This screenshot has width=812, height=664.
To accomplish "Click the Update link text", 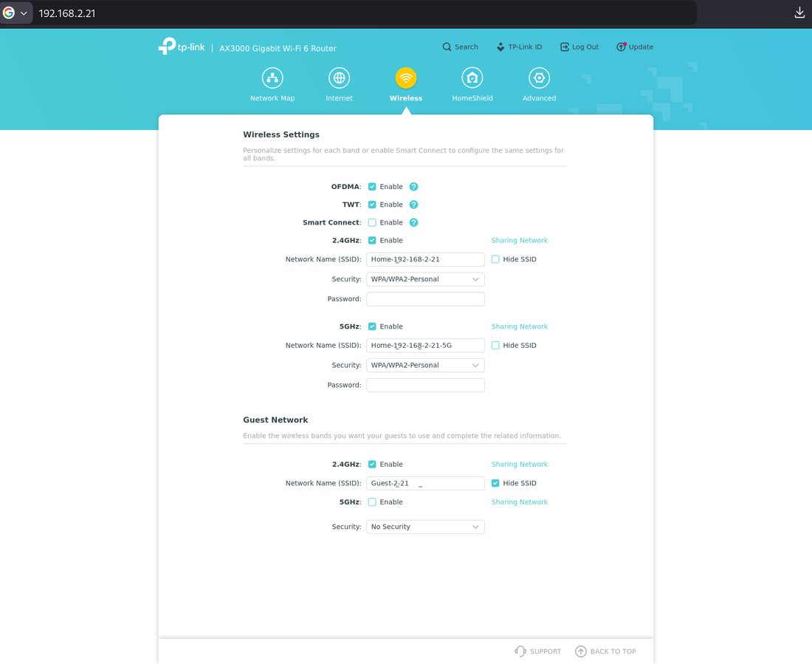I will click(x=641, y=47).
